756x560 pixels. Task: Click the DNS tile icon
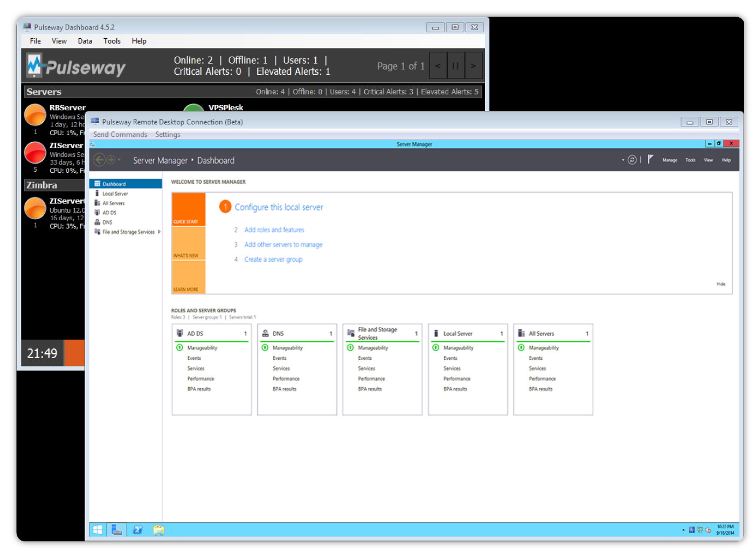coord(265,333)
